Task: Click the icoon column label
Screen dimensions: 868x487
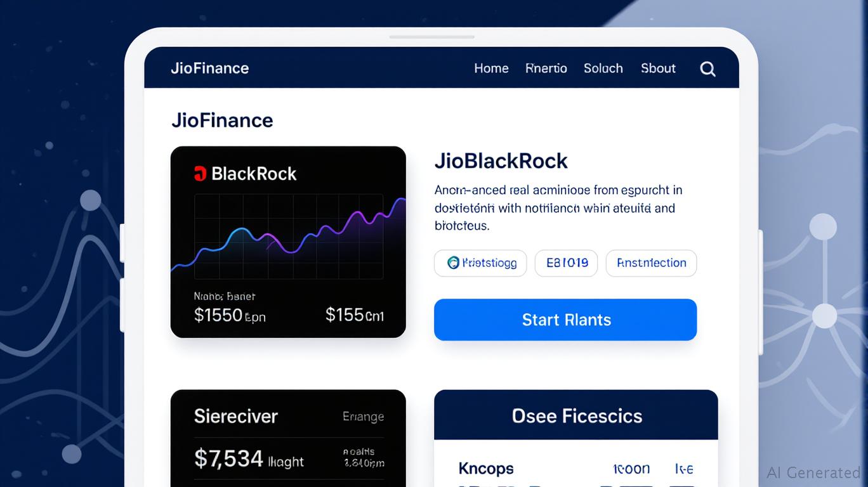Action: click(631, 469)
